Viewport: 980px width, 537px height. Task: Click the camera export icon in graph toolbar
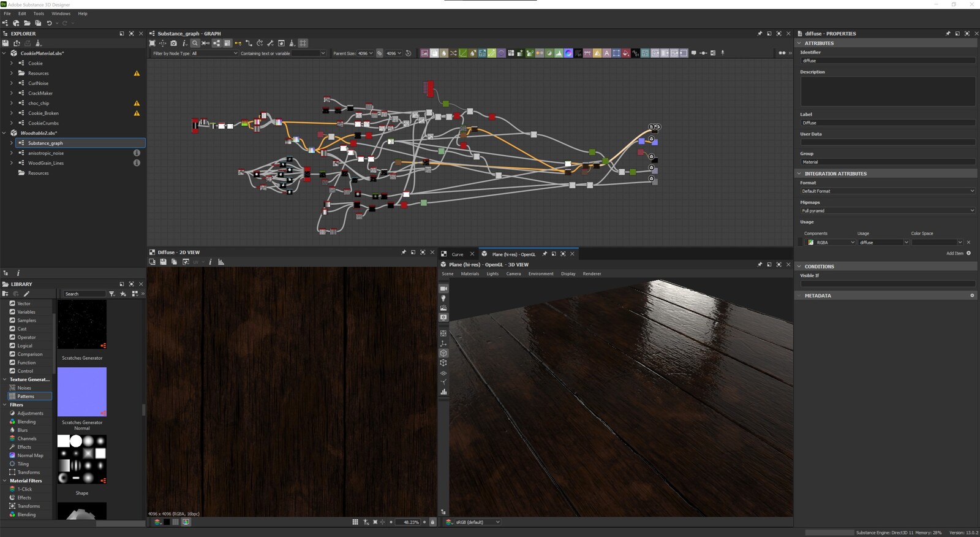coord(173,43)
